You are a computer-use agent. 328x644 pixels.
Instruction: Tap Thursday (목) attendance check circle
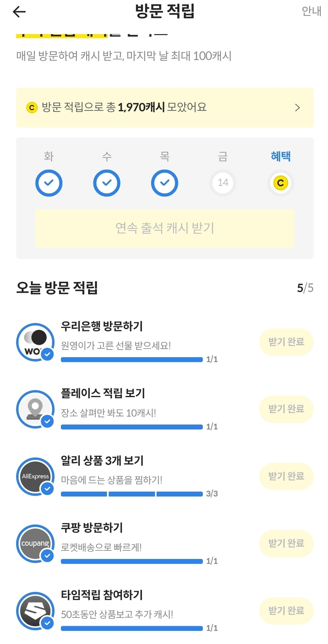point(165,183)
